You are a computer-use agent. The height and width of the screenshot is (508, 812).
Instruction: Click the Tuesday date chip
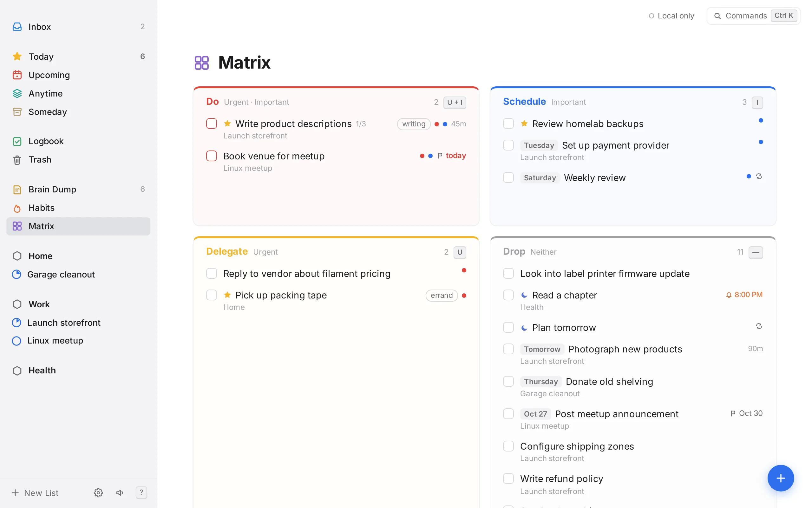539,145
